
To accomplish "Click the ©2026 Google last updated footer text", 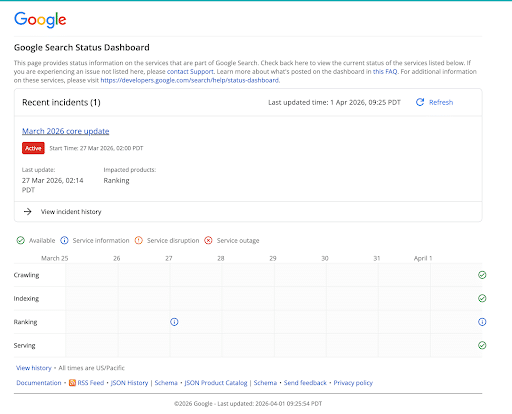I will (248, 404).
